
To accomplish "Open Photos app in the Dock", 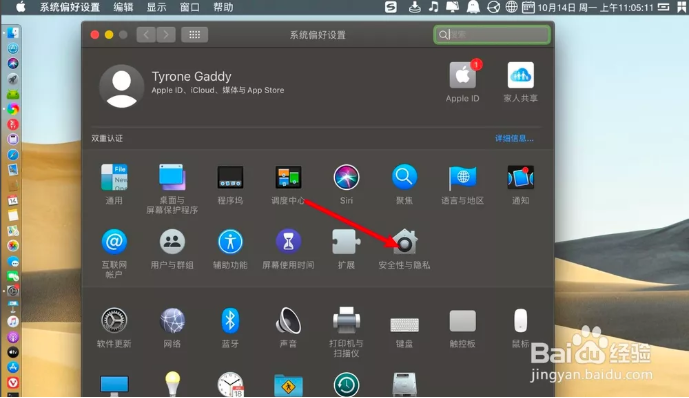I will [13, 246].
